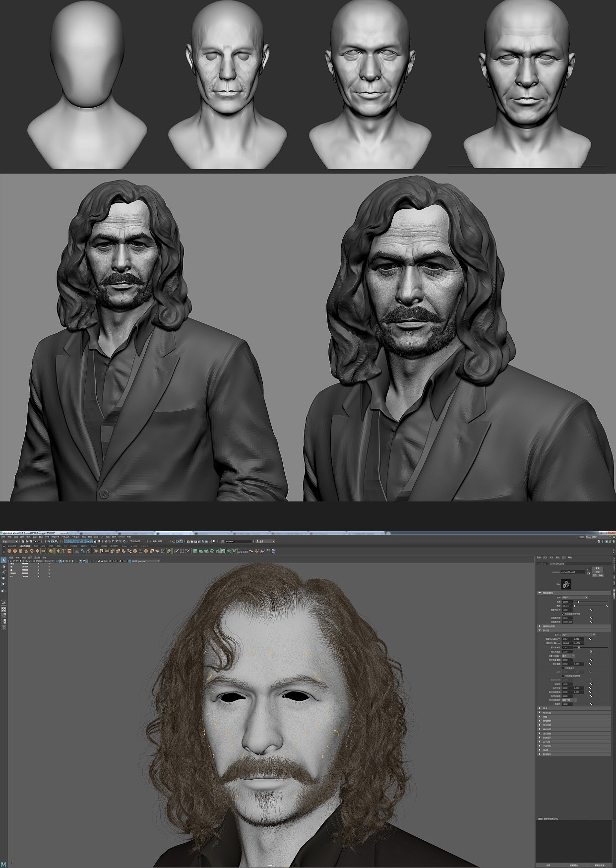The height and width of the screenshot is (868, 616).
Task: Click the Select button at Attribute Editor bottom
Action: coord(548,866)
